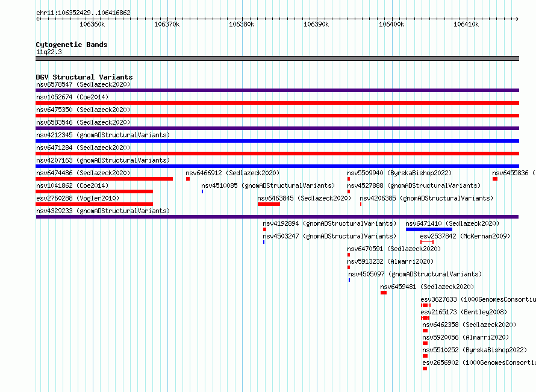Select nsv4505097 (gnomADStructuralVariants) label
The width and height of the screenshot is (536, 392).
point(415,274)
